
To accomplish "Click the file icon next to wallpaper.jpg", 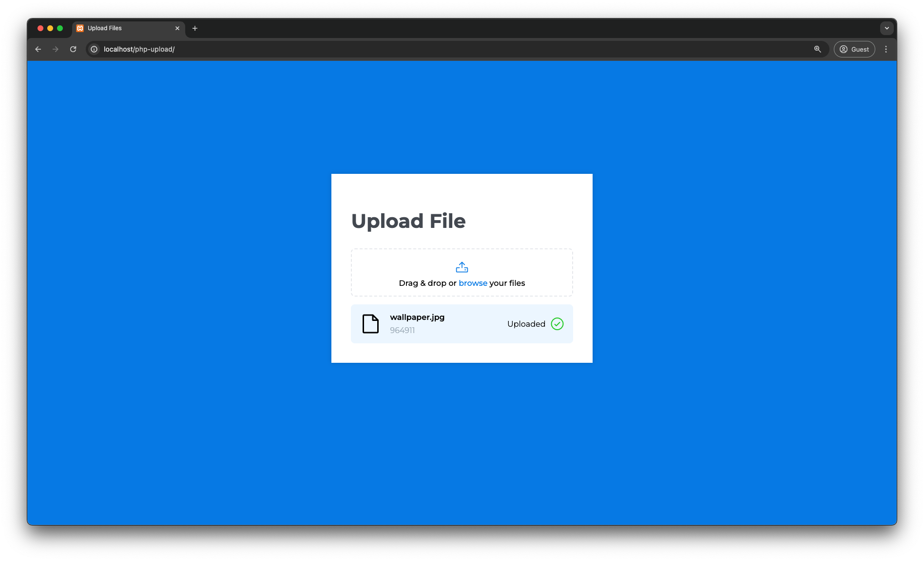I will 370,324.
